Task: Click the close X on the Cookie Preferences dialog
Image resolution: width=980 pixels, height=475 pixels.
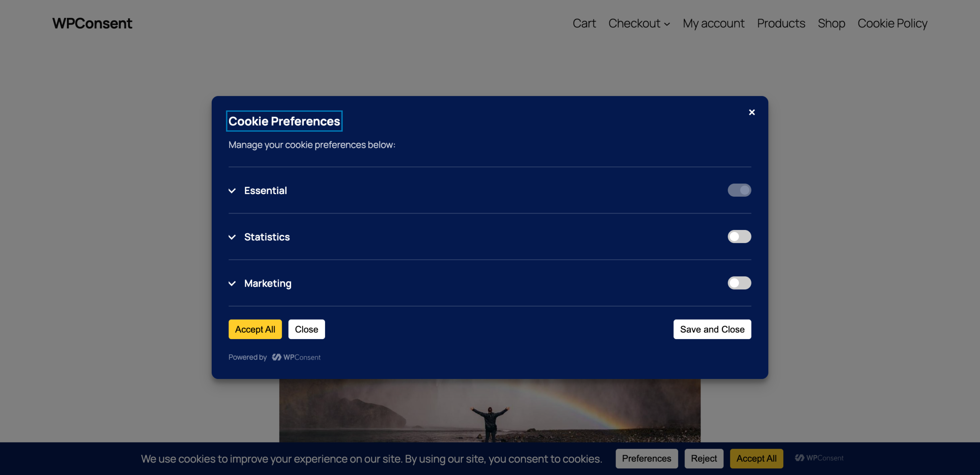Action: (751, 112)
